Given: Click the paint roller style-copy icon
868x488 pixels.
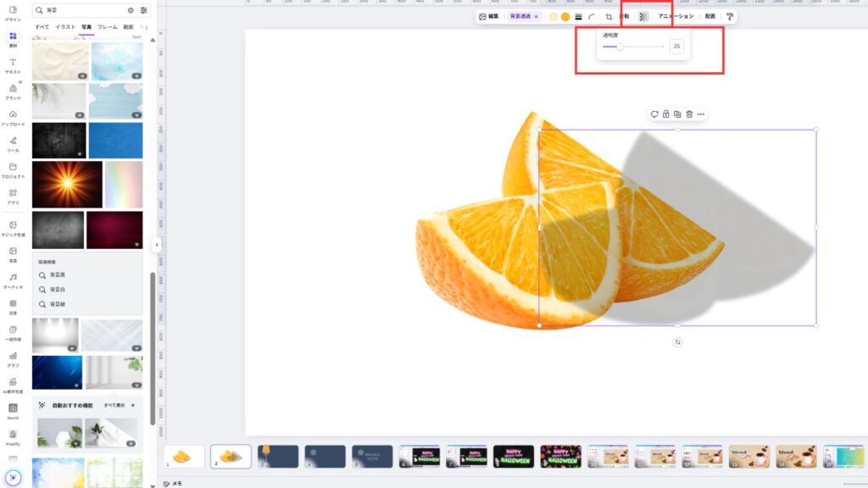Looking at the screenshot, I should (x=729, y=16).
